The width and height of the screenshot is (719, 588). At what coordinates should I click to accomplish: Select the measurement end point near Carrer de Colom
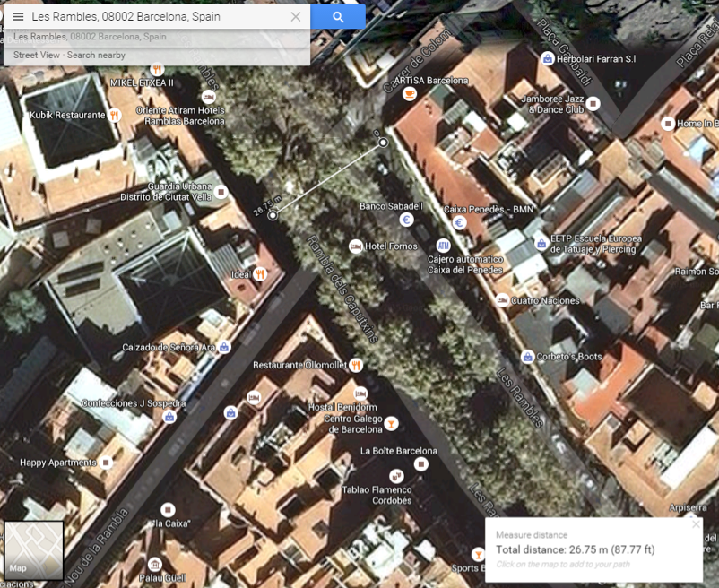(383, 143)
